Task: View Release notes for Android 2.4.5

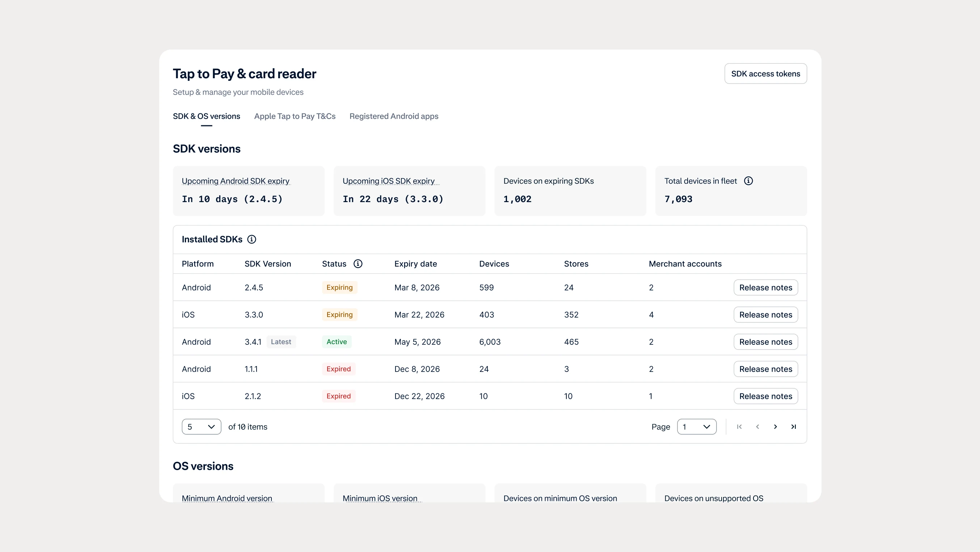Action: 766,288
